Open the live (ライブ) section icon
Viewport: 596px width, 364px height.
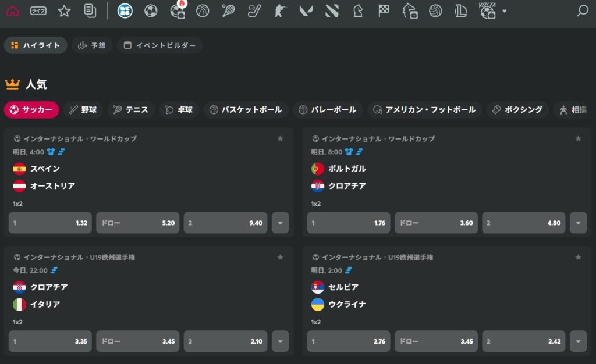coord(38,11)
